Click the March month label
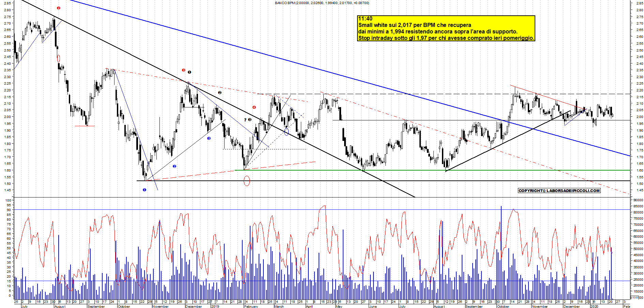 (279, 306)
